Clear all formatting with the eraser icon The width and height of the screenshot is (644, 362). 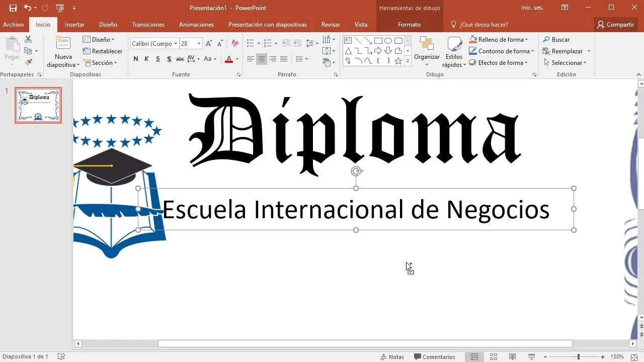235,44
